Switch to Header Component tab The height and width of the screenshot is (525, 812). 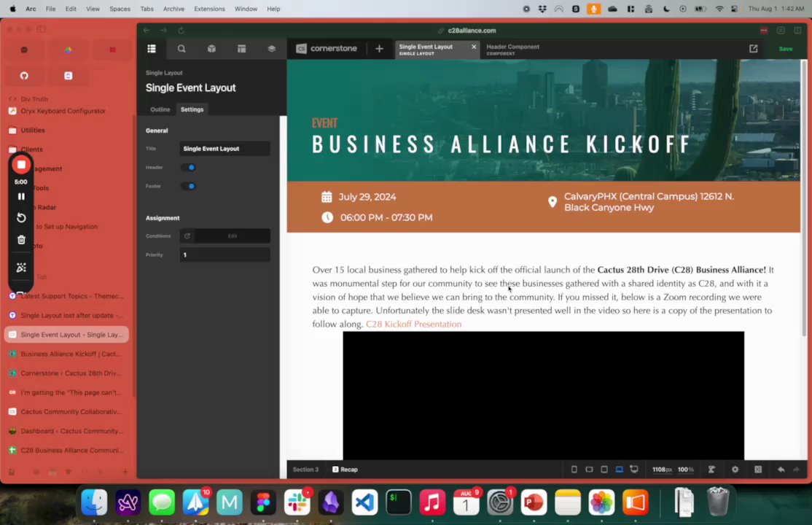512,50
